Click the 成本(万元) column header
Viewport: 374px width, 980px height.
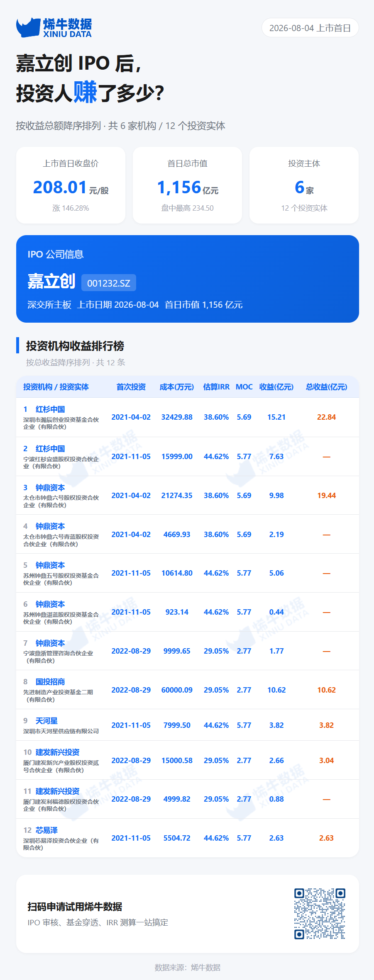(177, 387)
